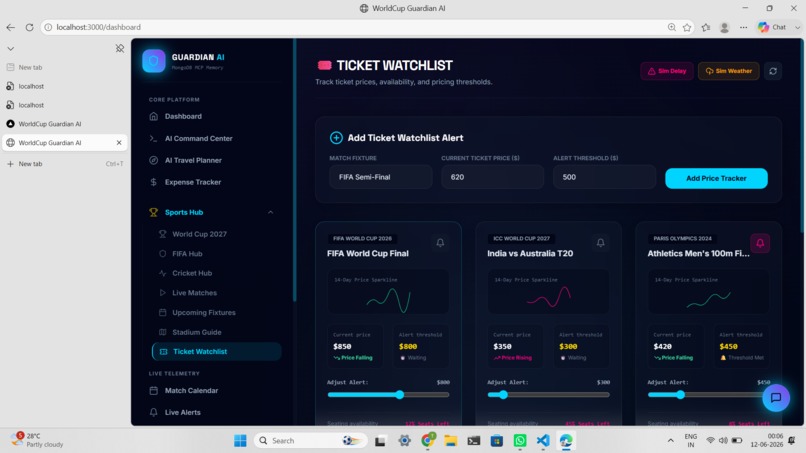Open the floating chat bubble
This screenshot has height=453, width=806.
click(x=776, y=397)
